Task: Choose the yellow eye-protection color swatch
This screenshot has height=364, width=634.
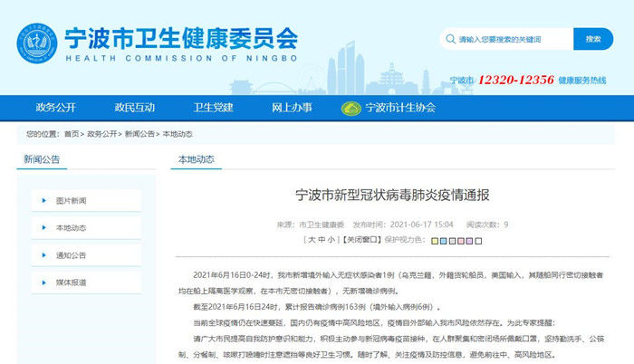Action: [435, 241]
